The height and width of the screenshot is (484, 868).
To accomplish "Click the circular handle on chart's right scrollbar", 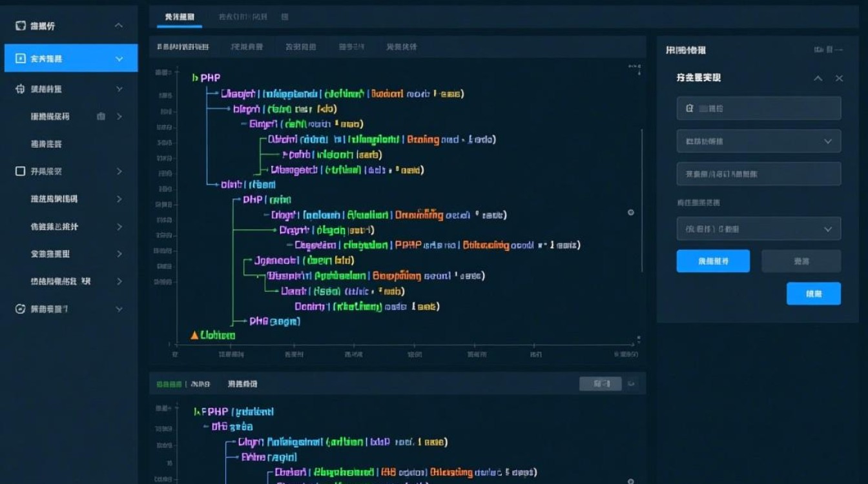I will click(631, 212).
